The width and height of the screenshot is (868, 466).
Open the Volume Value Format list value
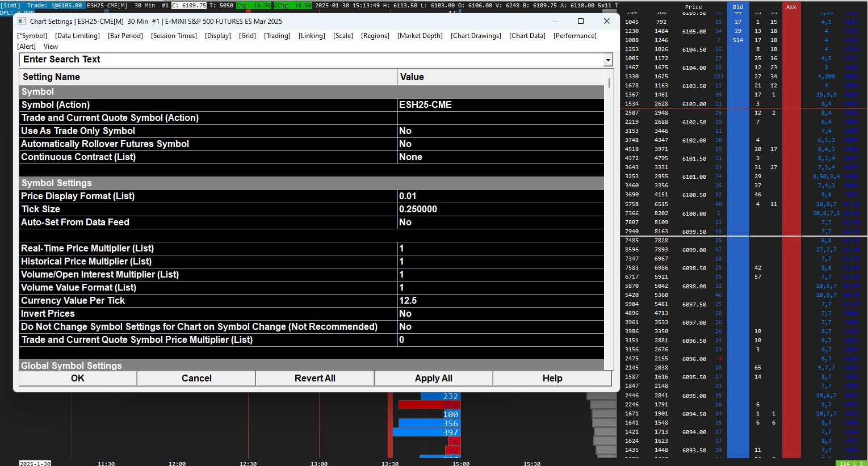click(x=501, y=288)
